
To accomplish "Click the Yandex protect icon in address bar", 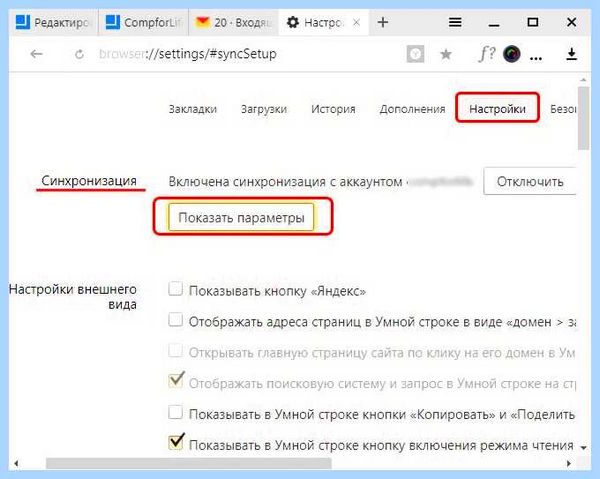I will [x=415, y=54].
